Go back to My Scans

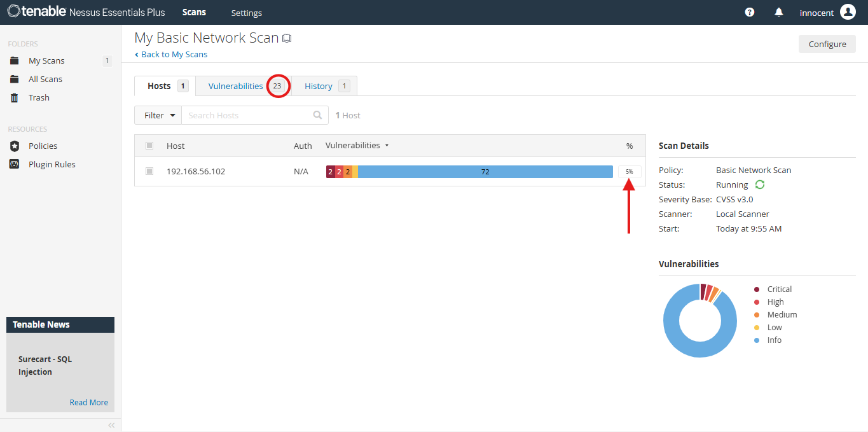point(171,55)
